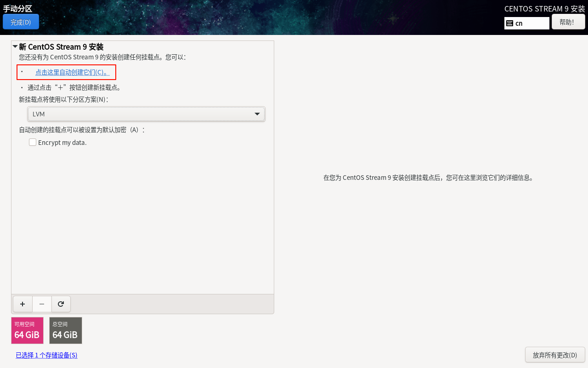
Task: Collapse the 新 CentOS Stream 9 安装 section
Action: (15, 46)
